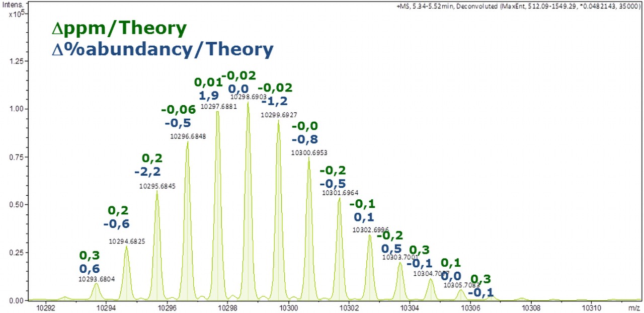Click the peak label 10298.6903
This screenshot has width=644, height=313.
click(x=248, y=96)
